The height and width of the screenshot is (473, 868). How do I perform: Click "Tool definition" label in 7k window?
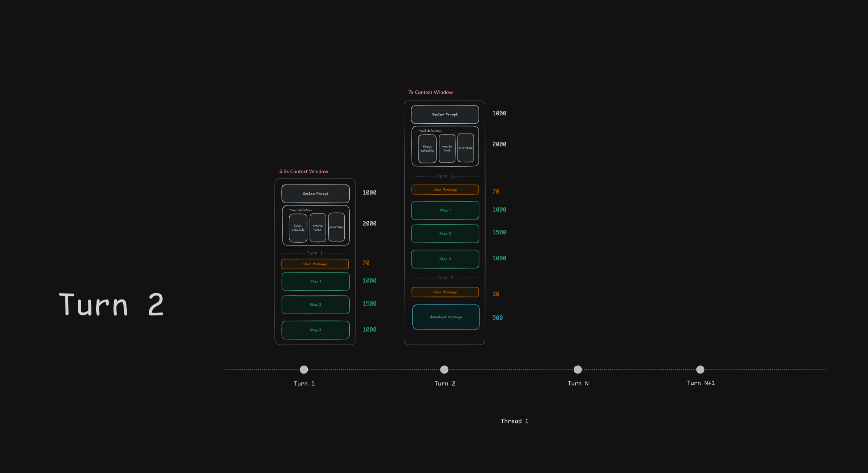pyautogui.click(x=430, y=131)
